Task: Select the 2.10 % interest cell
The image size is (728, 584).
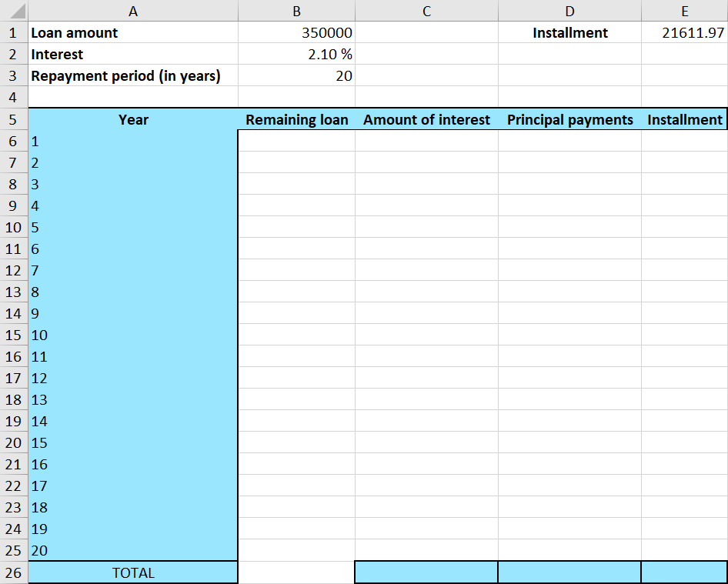Action: pyautogui.click(x=296, y=54)
